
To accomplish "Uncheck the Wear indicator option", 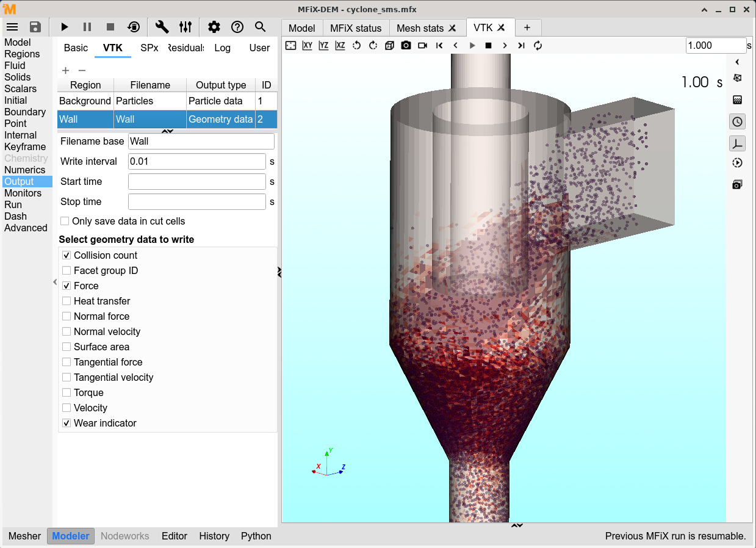I will tap(67, 423).
